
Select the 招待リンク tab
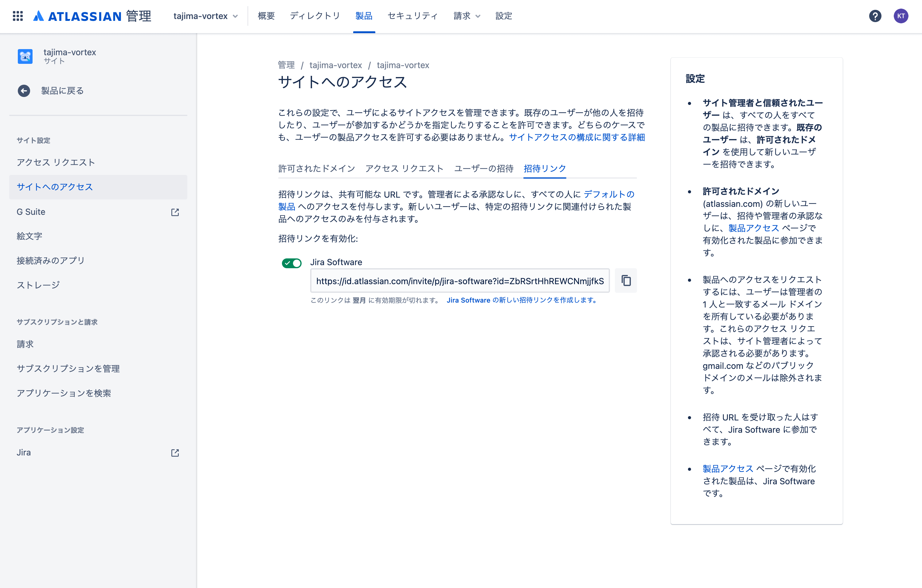pos(545,168)
